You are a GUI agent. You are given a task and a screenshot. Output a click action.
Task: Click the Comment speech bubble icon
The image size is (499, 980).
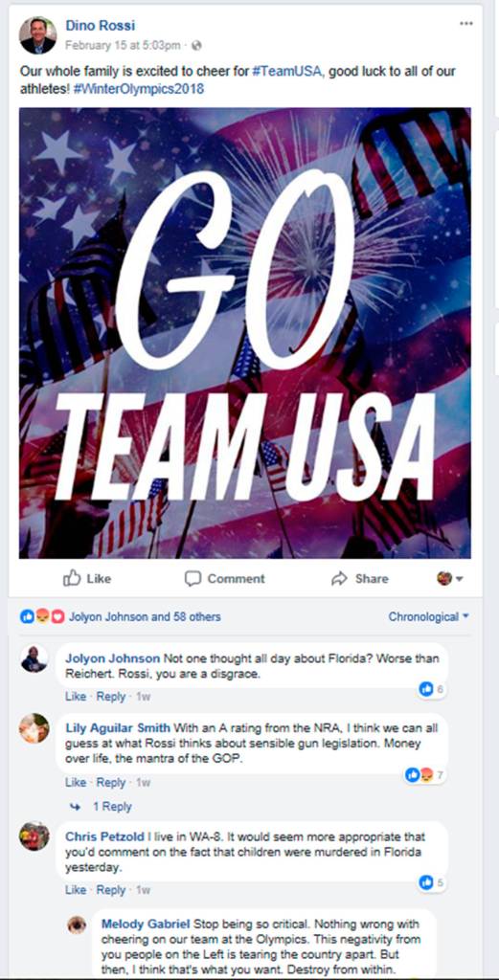193,579
